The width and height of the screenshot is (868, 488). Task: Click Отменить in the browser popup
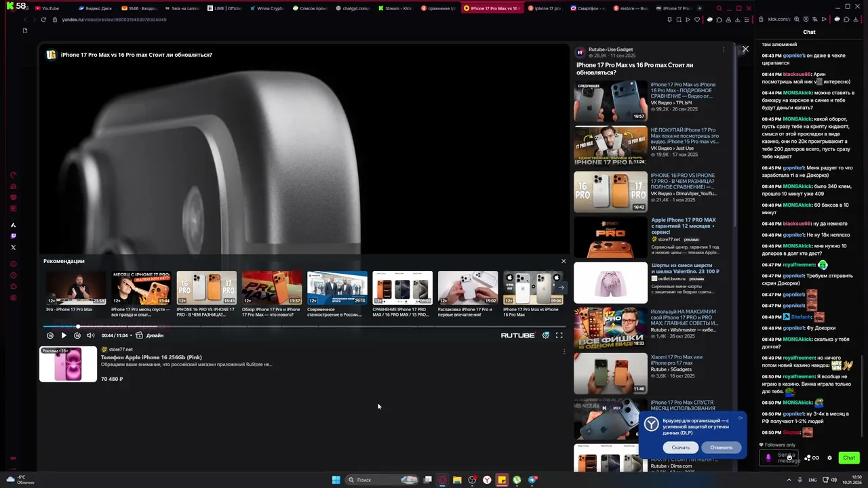(721, 447)
